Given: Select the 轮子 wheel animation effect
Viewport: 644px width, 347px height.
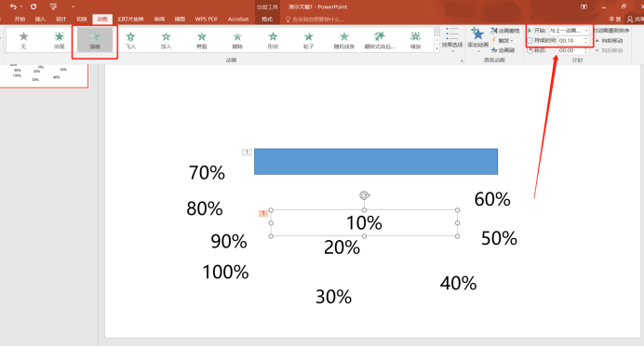Looking at the screenshot, I should coord(308,40).
